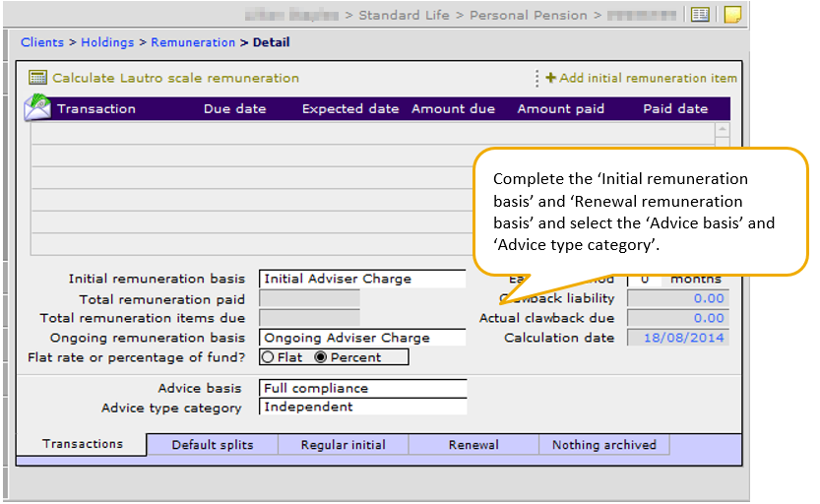This screenshot has height=504, width=820.
Task: Click the Amount paid column header
Action: click(x=561, y=108)
